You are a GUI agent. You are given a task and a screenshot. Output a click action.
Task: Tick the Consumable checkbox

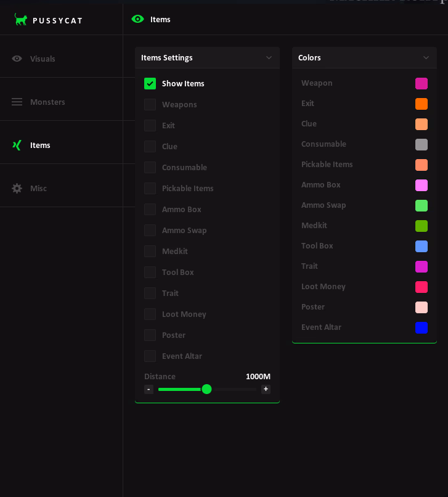[150, 167]
